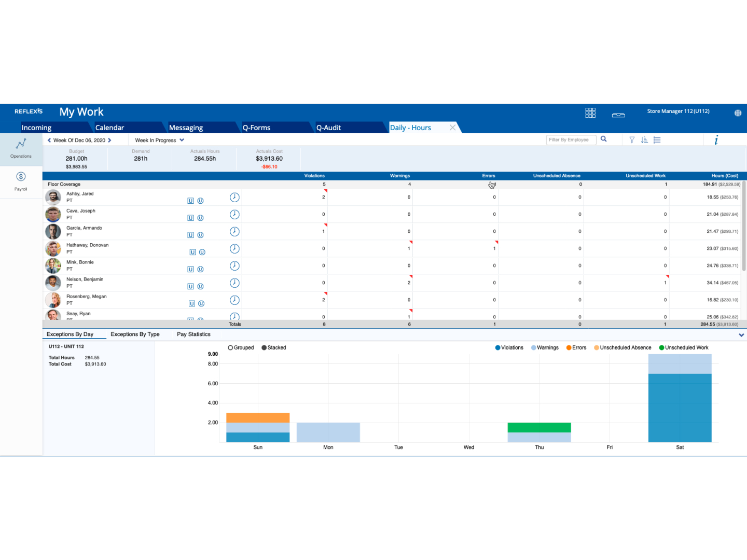Open the funnel filter icon
Screen dimensions: 747x560
click(x=632, y=140)
